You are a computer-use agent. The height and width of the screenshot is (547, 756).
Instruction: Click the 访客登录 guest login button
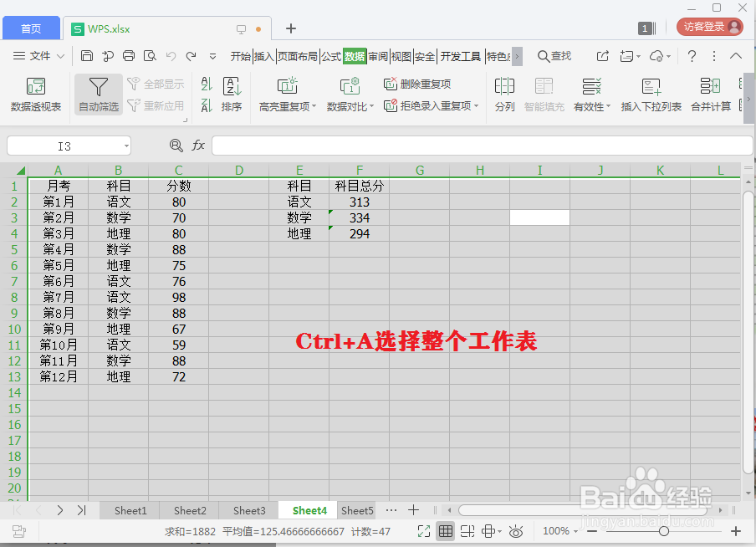pyautogui.click(x=710, y=27)
